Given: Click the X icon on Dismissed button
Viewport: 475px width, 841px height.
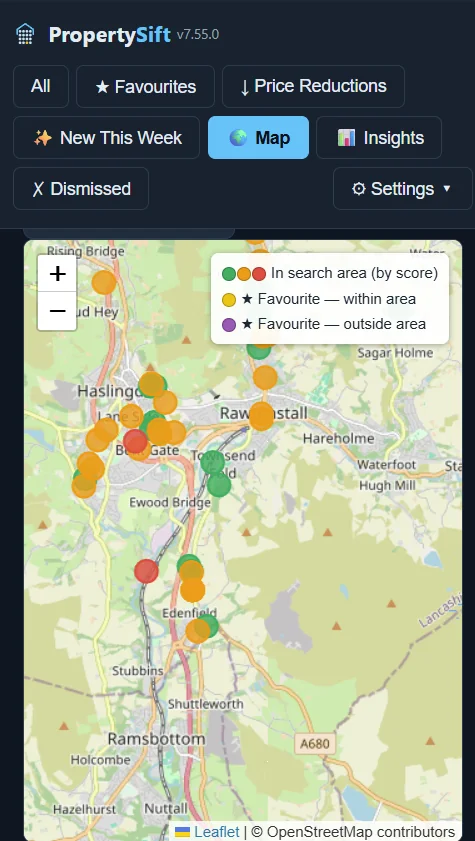Looking at the screenshot, I should click(38, 189).
